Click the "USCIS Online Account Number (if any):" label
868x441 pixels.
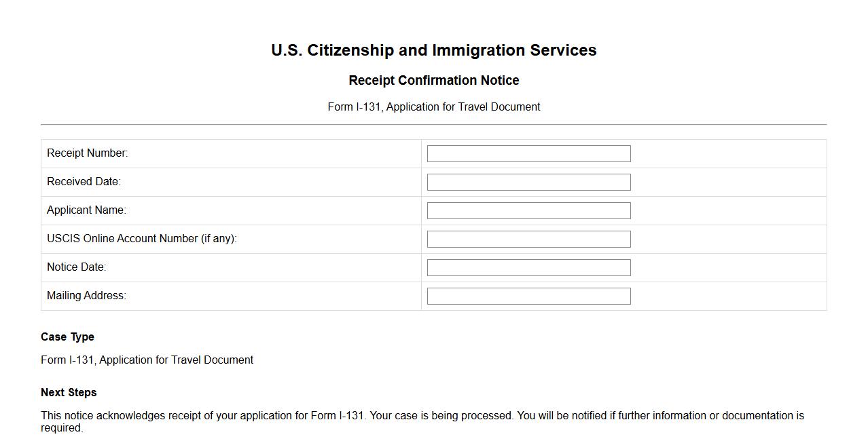[142, 239]
